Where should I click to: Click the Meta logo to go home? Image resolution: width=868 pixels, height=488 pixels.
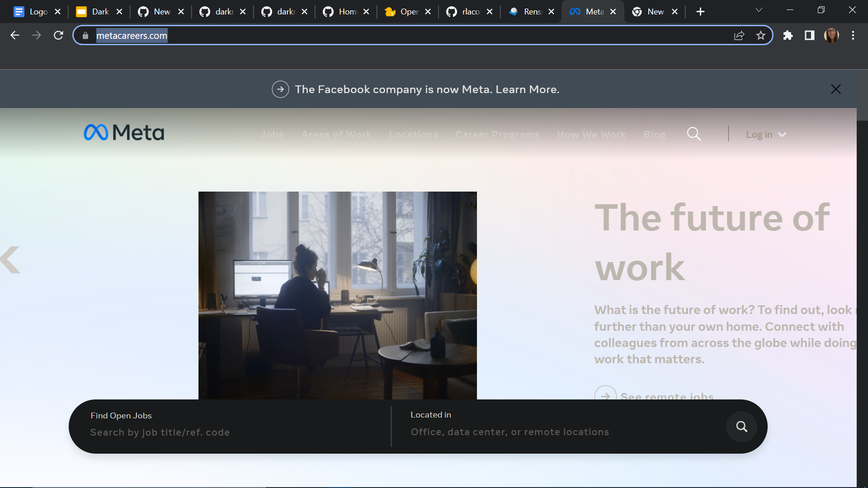coord(123,132)
